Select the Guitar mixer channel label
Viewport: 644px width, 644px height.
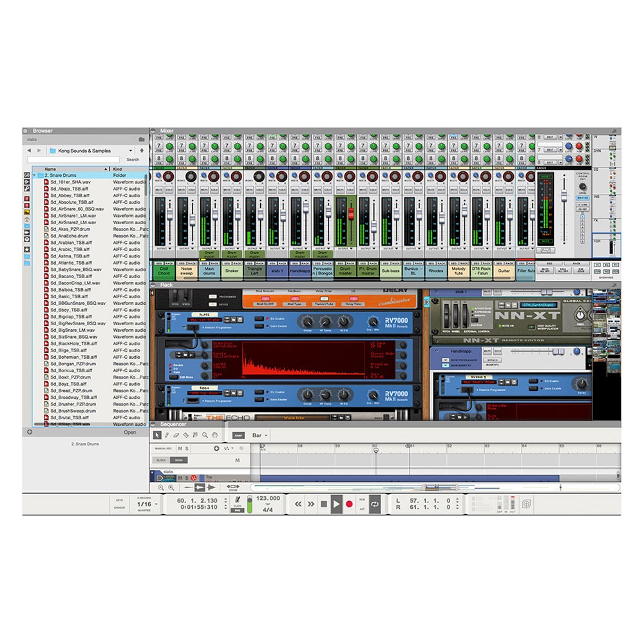point(504,270)
